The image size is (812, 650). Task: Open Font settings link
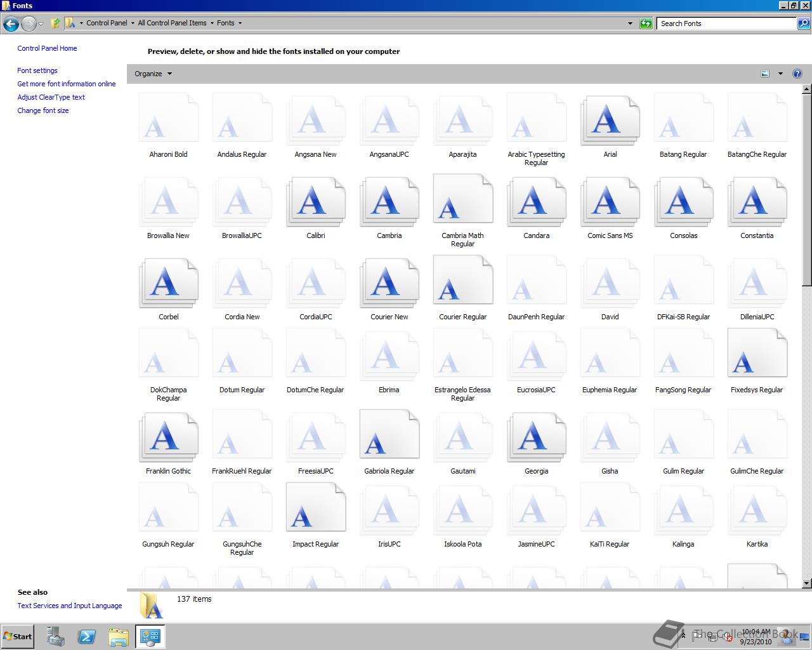(37, 70)
